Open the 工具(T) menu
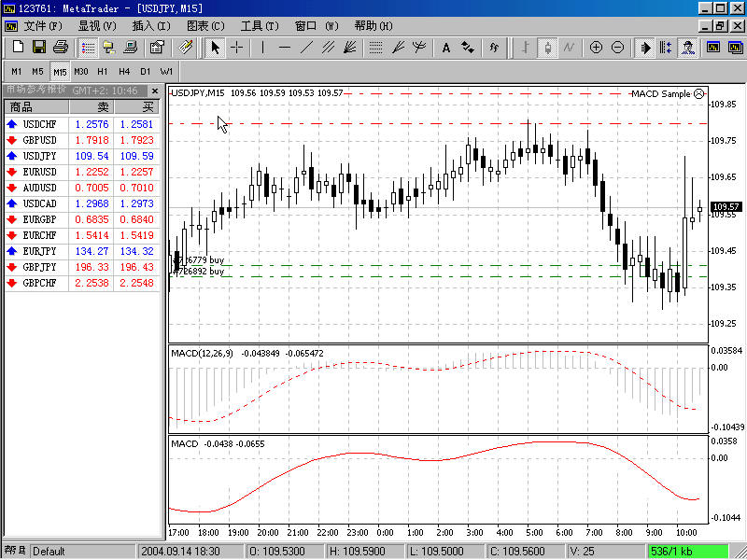 pos(260,26)
